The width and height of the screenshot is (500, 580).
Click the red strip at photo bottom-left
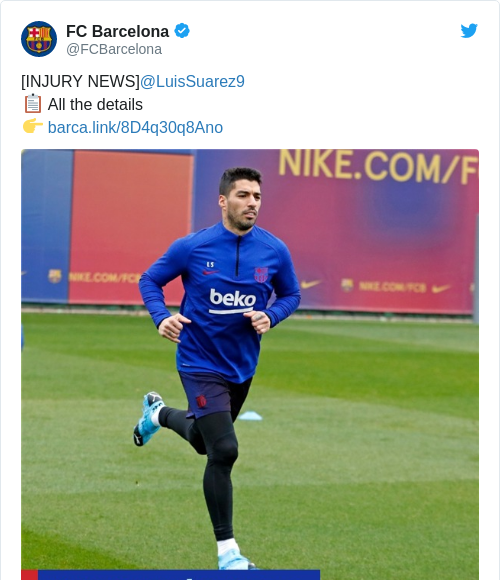click(x=30, y=575)
